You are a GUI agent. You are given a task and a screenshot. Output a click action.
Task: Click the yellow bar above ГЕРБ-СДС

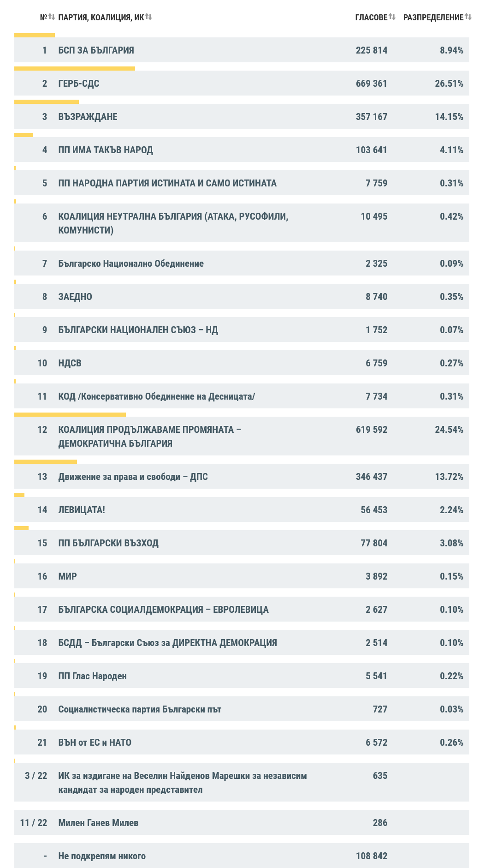(75, 69)
